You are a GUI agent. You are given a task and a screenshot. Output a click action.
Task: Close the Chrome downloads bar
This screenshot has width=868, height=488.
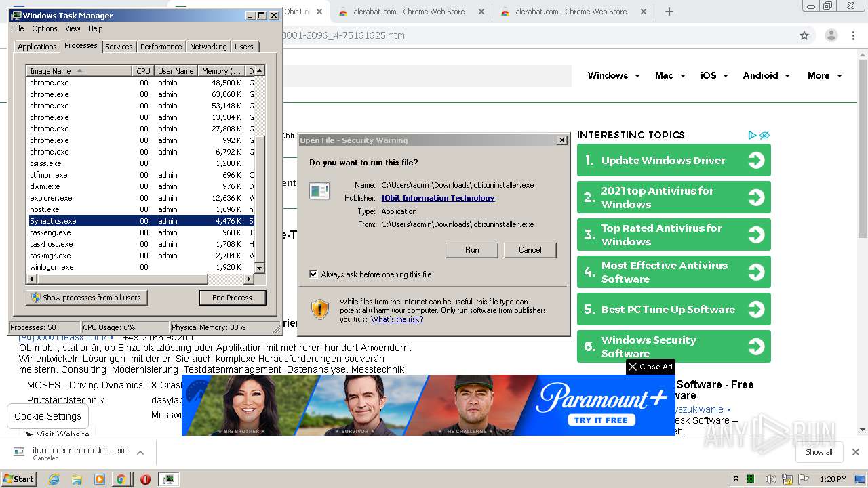(x=856, y=452)
